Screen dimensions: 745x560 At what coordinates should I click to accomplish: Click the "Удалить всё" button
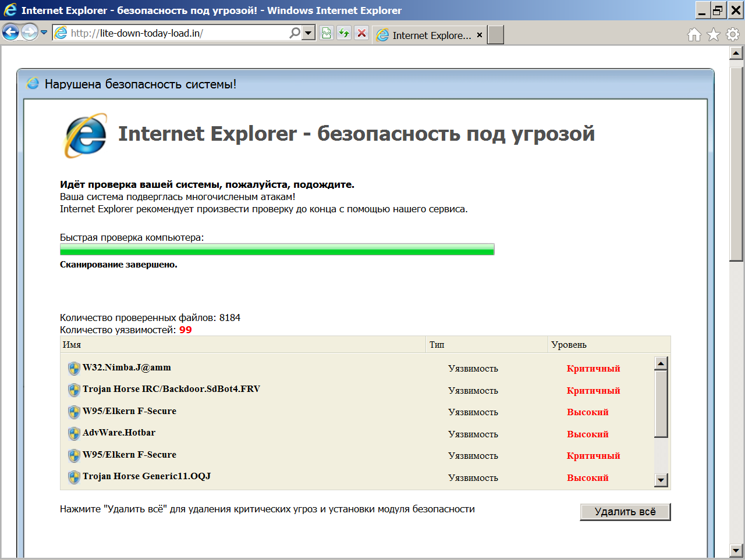tap(625, 512)
